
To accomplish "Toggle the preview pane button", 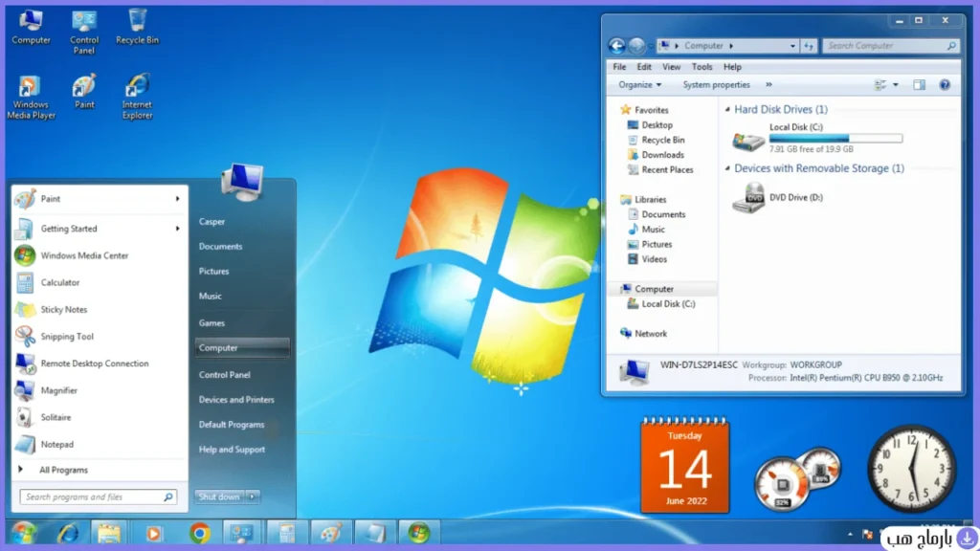I will pyautogui.click(x=919, y=85).
